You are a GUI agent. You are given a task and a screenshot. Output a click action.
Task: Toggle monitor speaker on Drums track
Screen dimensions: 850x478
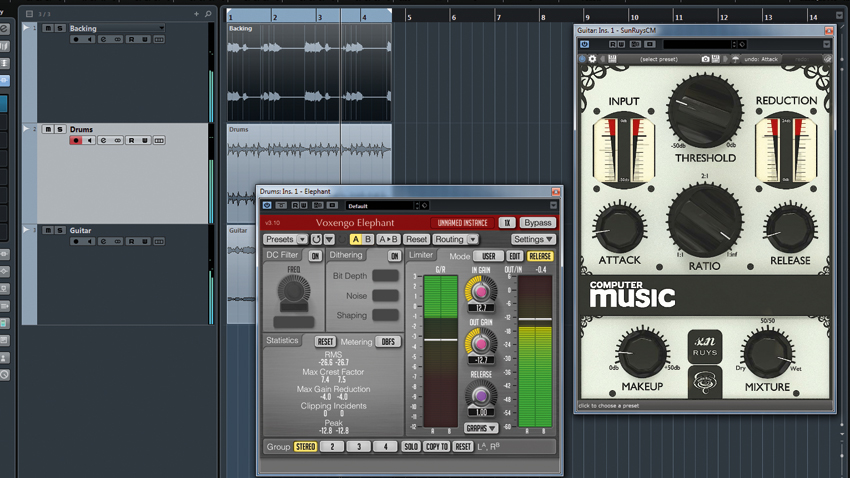[x=90, y=140]
